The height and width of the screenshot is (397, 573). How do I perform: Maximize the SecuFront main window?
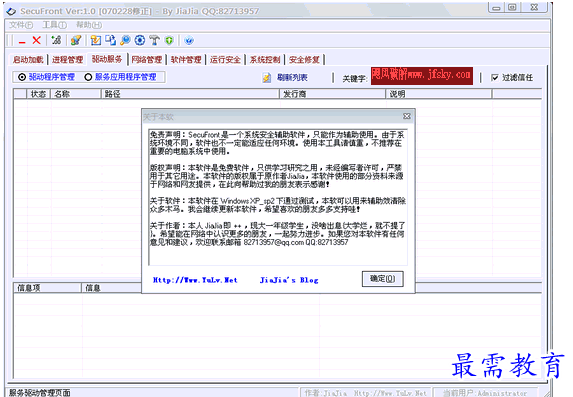click(512, 7)
